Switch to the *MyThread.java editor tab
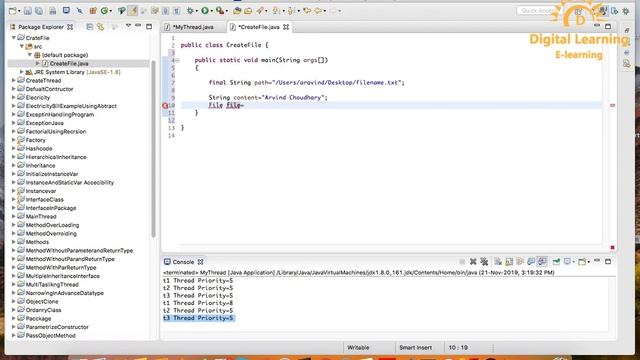 (193, 27)
